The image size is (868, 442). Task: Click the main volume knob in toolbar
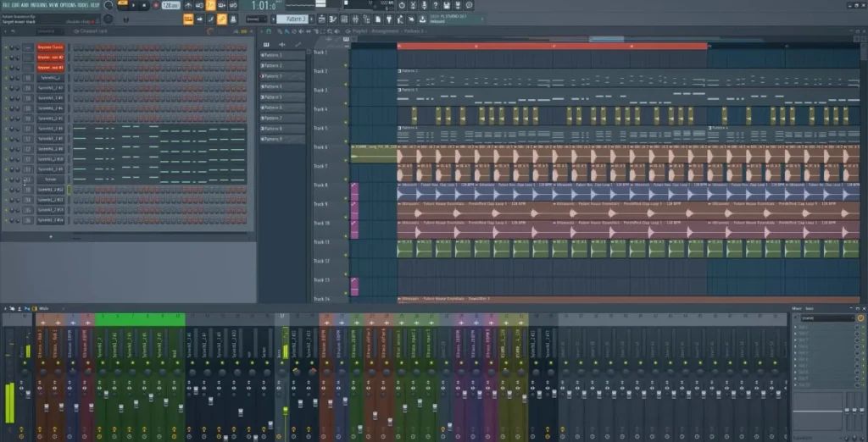point(108,5)
